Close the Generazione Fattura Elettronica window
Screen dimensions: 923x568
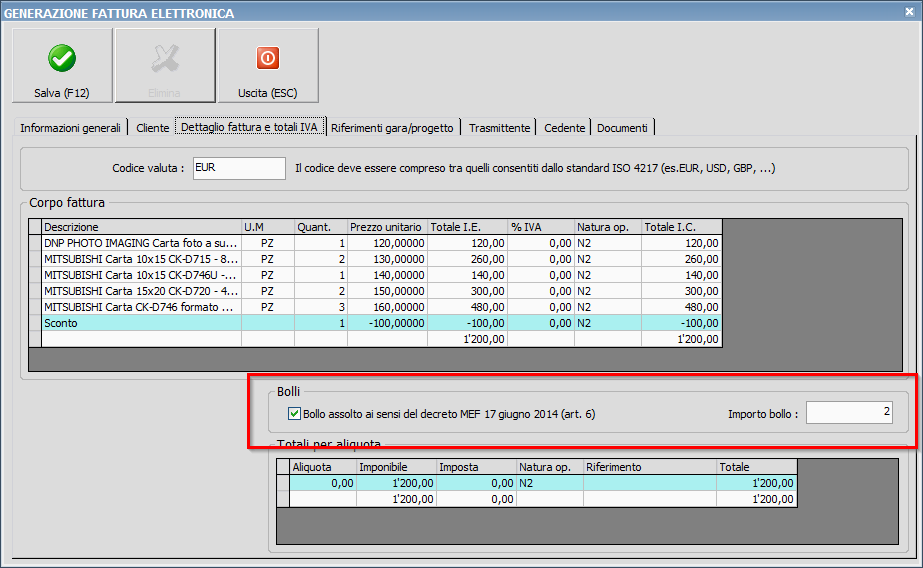909,12
